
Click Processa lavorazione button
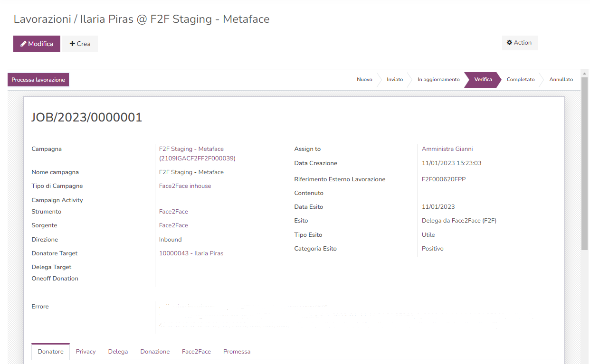click(38, 80)
